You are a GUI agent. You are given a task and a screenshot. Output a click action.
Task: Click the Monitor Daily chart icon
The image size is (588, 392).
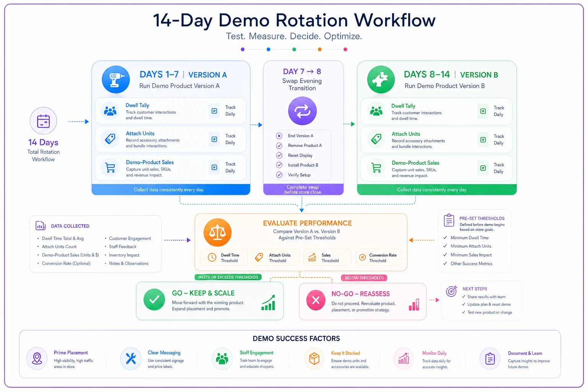tap(404, 359)
